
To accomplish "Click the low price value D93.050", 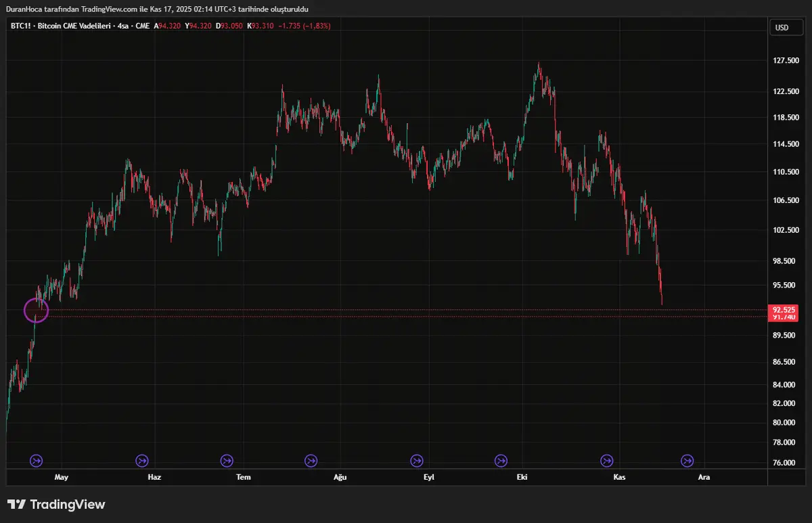I will (231, 26).
